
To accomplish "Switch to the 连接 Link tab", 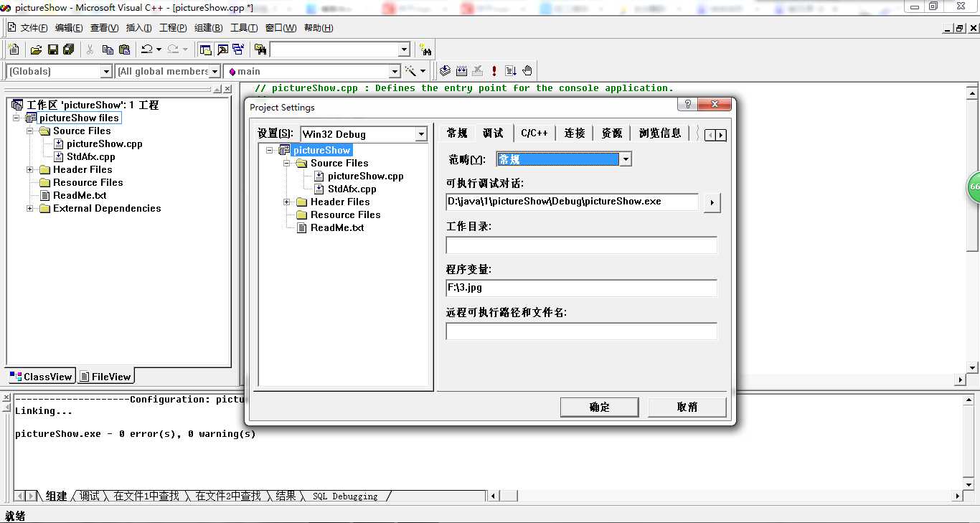I will click(x=575, y=133).
